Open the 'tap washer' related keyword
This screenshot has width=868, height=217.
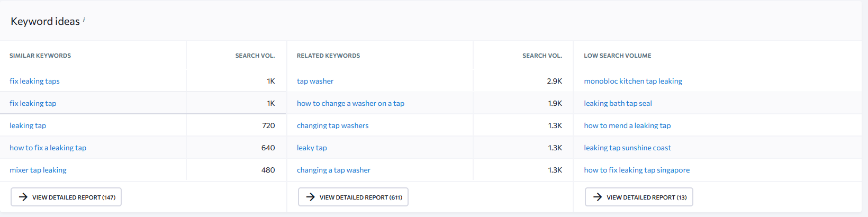[315, 81]
